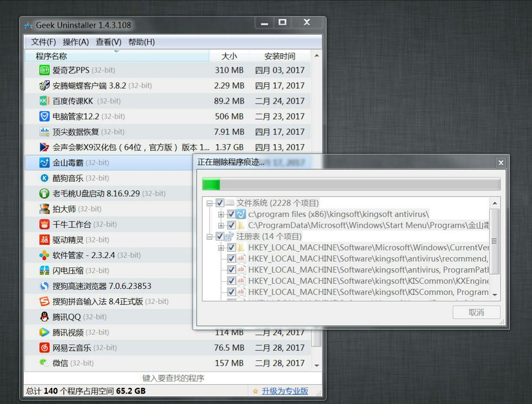This screenshot has width=532, height=404.
Task: Toggle checkbox for KISCommon, Program entry
Action: point(231,292)
